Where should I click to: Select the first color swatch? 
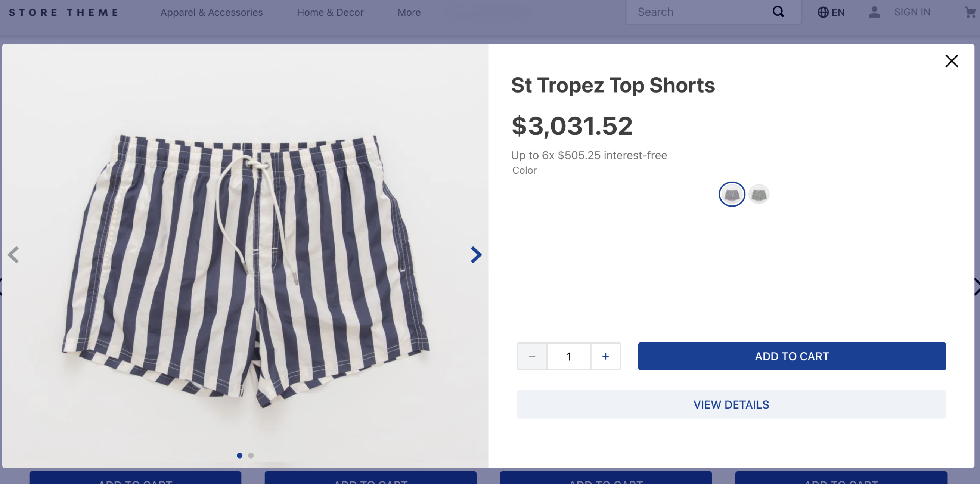[732, 195]
